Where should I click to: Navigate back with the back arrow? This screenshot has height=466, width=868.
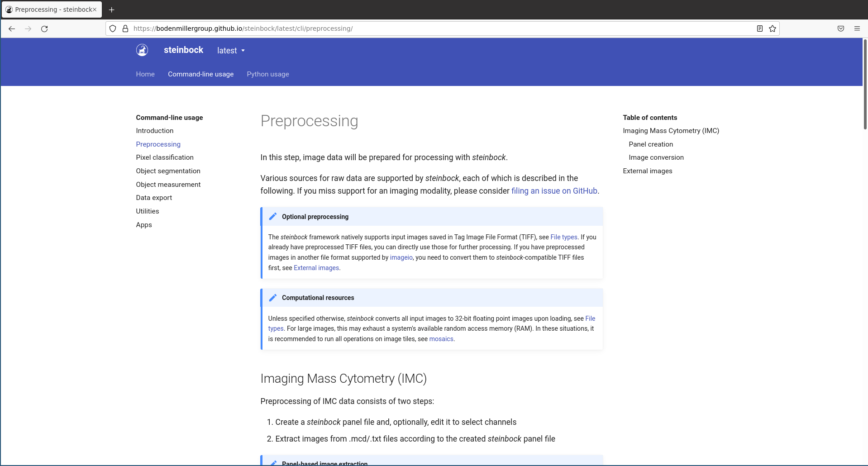[x=11, y=29]
